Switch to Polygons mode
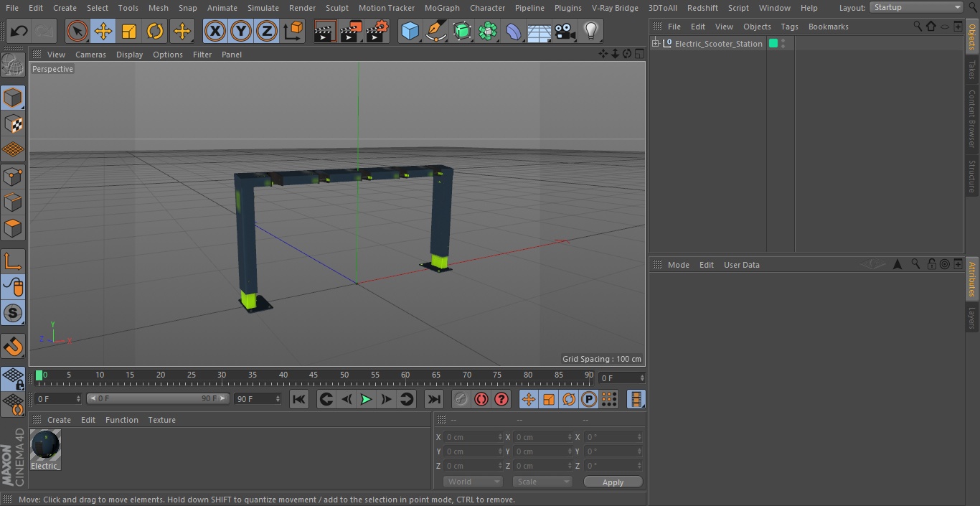980x506 pixels. pyautogui.click(x=13, y=228)
